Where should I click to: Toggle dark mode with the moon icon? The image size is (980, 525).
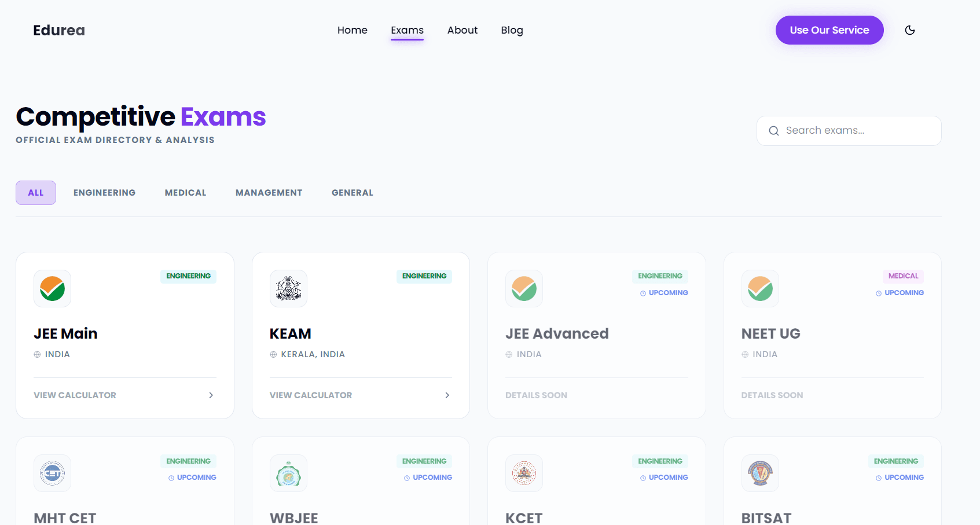coord(910,30)
